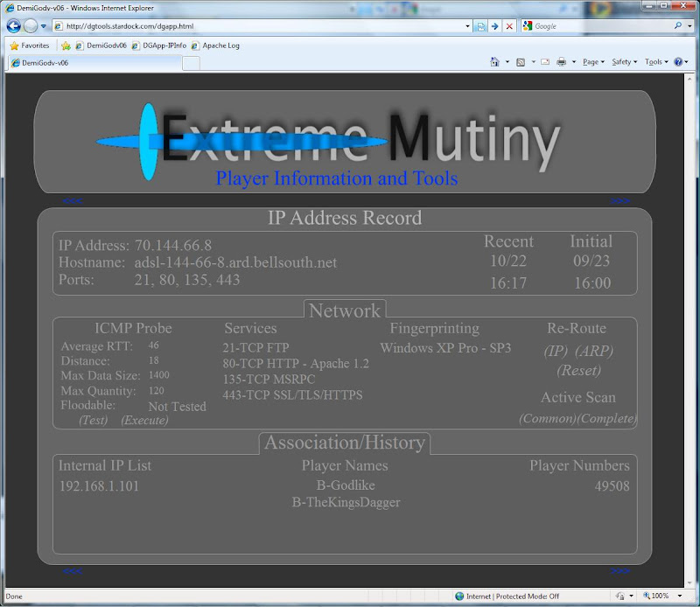Click the bottom right >>> next link
The height and width of the screenshot is (607, 700).
620,571
